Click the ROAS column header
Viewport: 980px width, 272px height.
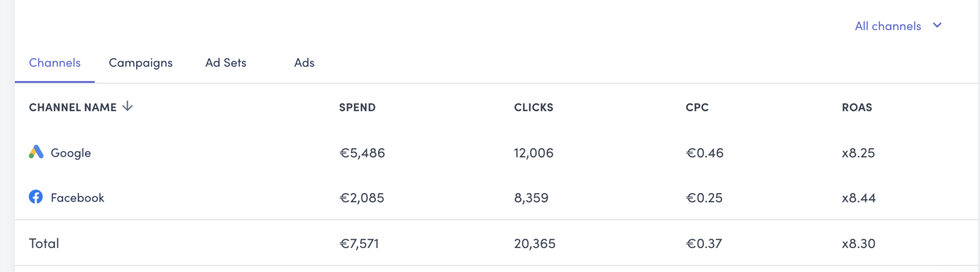pos(857,108)
